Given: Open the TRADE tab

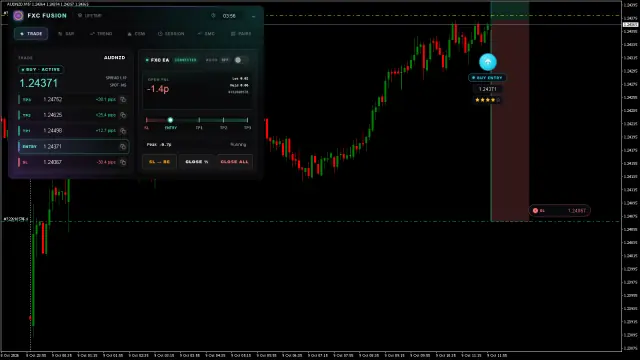Looking at the screenshot, I should [x=31, y=33].
